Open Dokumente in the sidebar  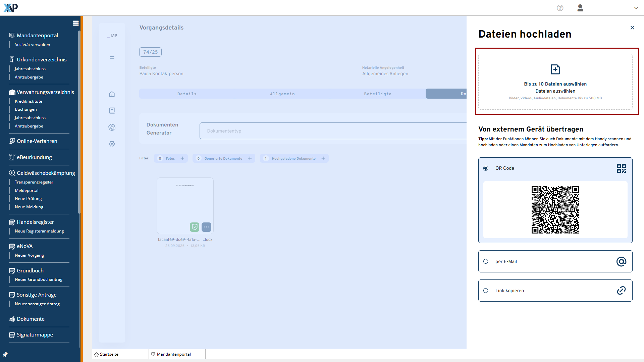(31, 319)
